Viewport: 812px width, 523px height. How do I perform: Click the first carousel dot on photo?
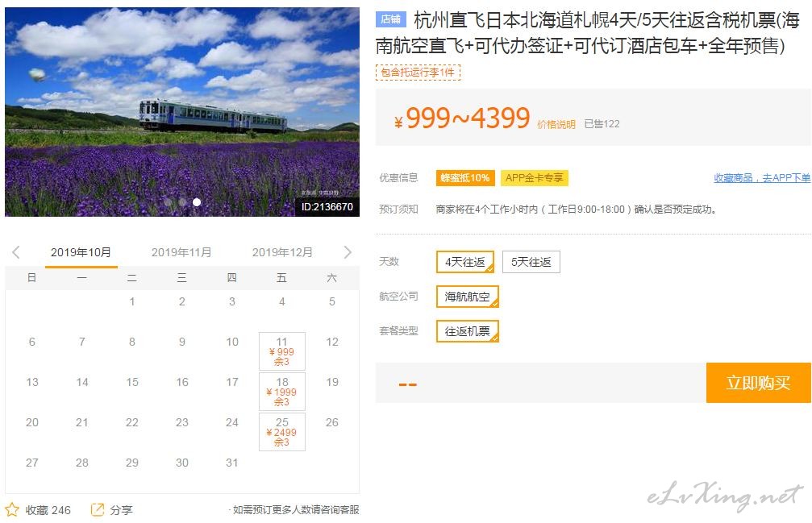pos(169,202)
